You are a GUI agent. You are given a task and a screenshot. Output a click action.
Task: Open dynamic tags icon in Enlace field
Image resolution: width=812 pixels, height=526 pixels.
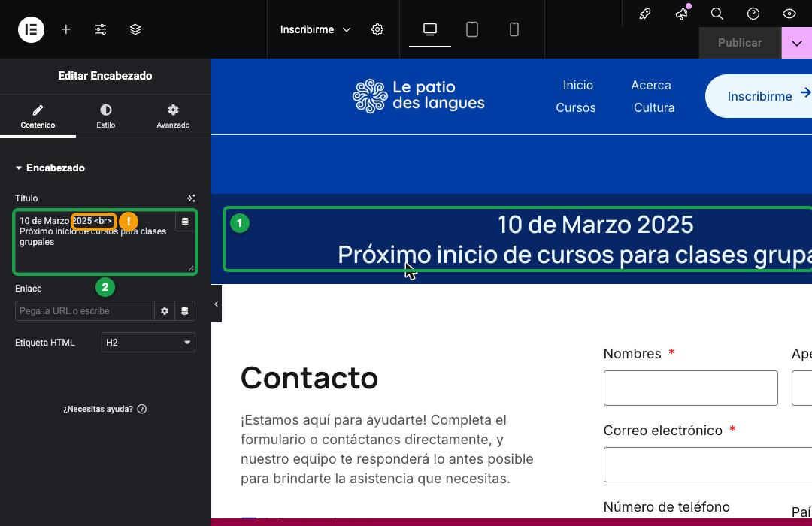pyautogui.click(x=184, y=311)
